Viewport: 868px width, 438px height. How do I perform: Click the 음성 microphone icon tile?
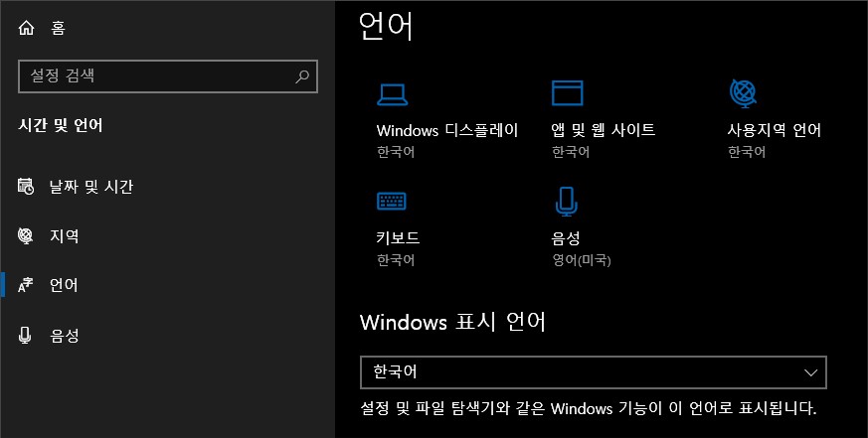(x=566, y=202)
